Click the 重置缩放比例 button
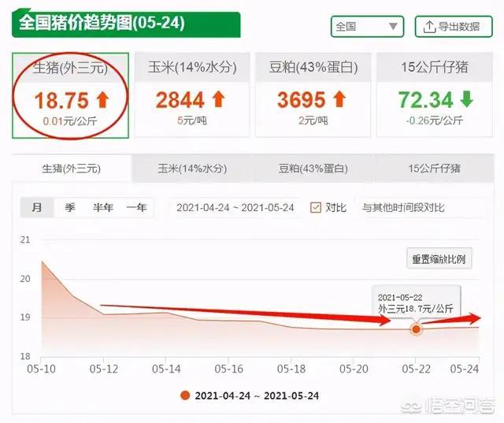The image size is (504, 423). (x=439, y=258)
